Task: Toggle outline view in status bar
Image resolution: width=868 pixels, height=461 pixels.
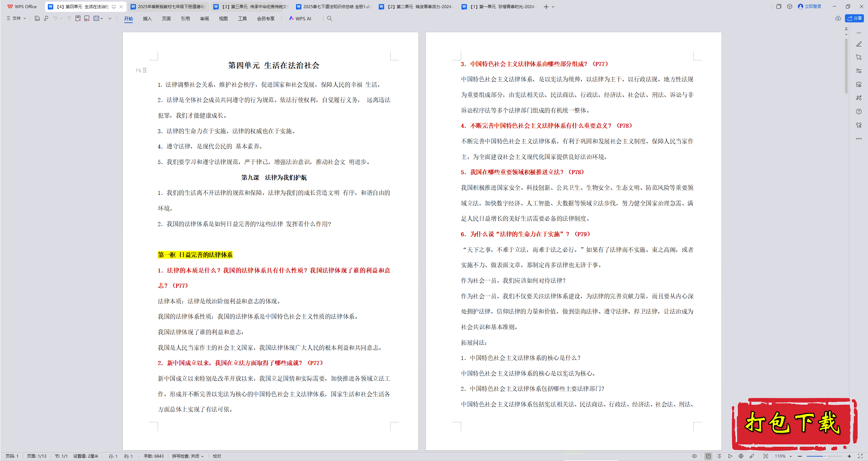Action: [719, 456]
